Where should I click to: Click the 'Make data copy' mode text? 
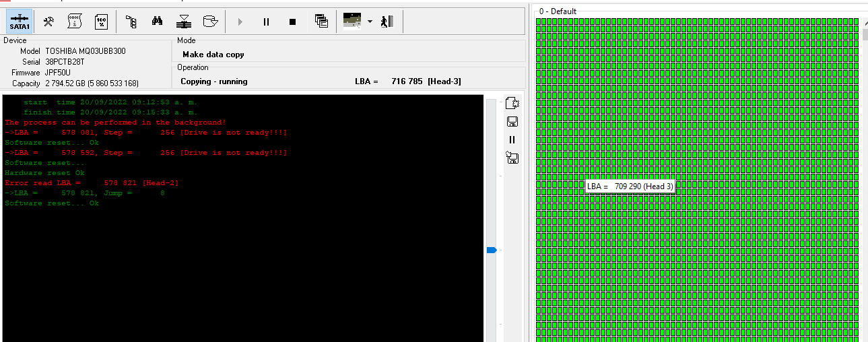point(213,55)
